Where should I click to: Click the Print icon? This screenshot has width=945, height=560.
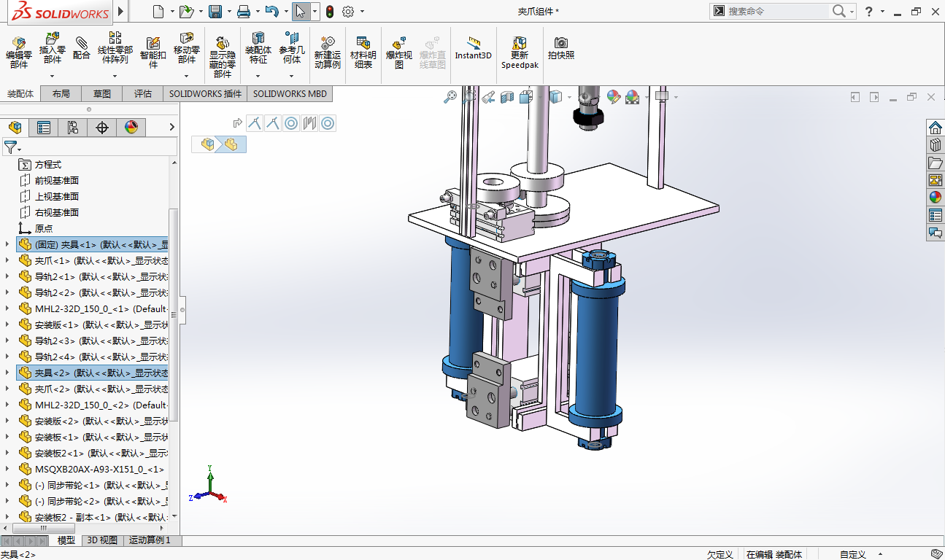tap(244, 11)
